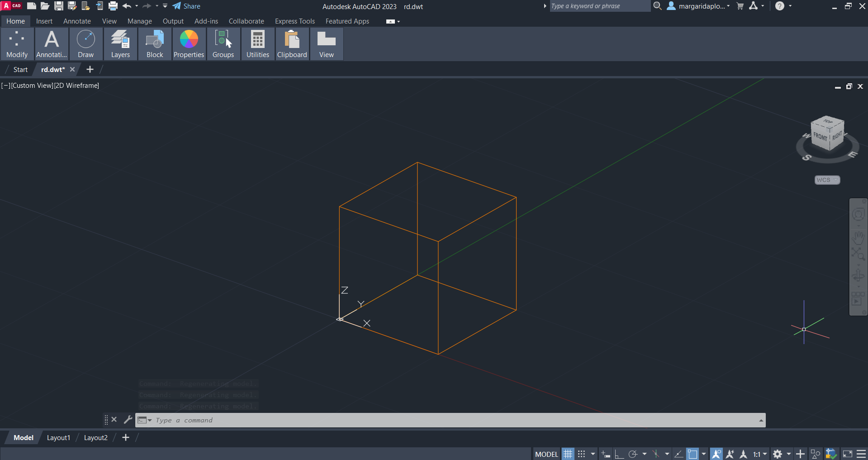Screen dimensions: 868x460
Task: Open the Utilities calculator panel
Action: coord(258,44)
